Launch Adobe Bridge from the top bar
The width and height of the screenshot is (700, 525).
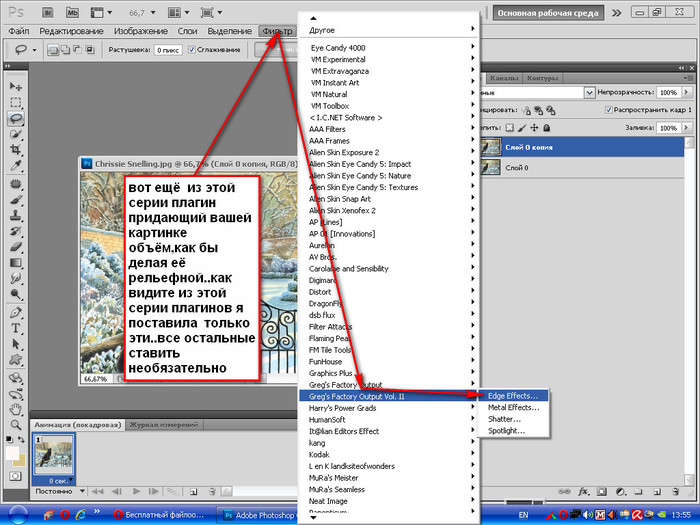tap(47, 12)
